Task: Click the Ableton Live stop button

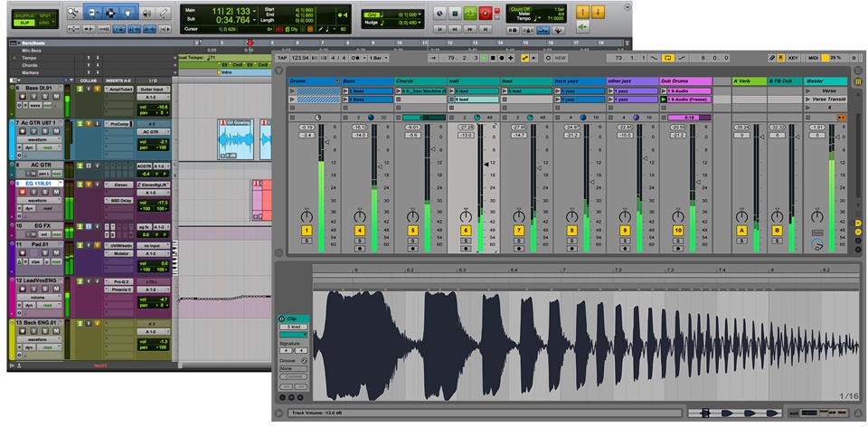Action: coord(493,58)
